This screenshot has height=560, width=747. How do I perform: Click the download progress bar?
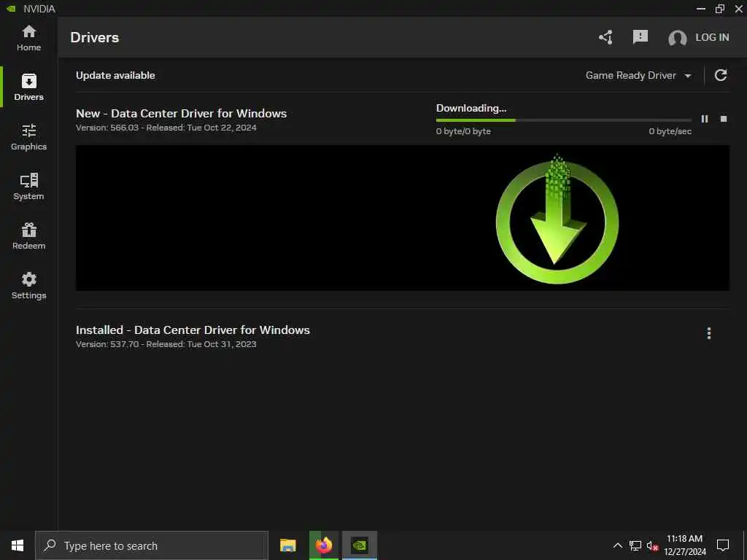tap(563, 120)
